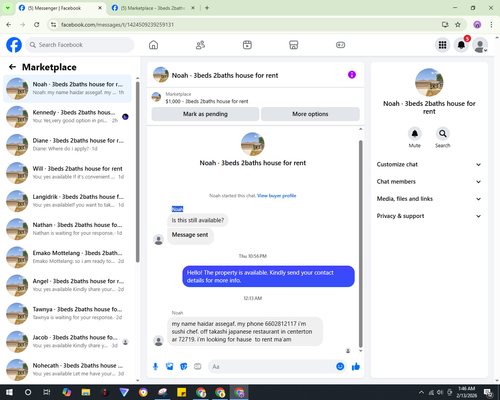Open Nohecath conversation in list

coord(68,370)
